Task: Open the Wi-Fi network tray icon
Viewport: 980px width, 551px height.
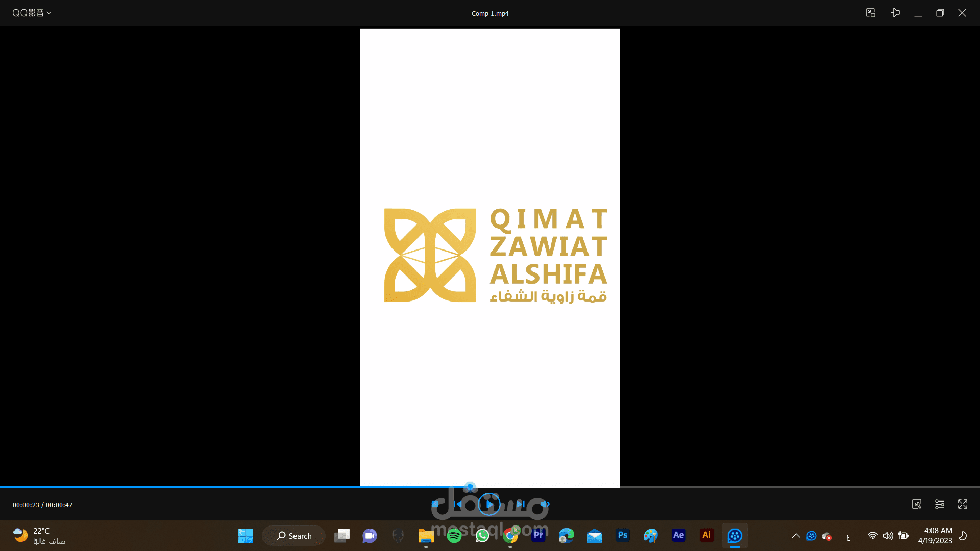Action: [x=873, y=536]
